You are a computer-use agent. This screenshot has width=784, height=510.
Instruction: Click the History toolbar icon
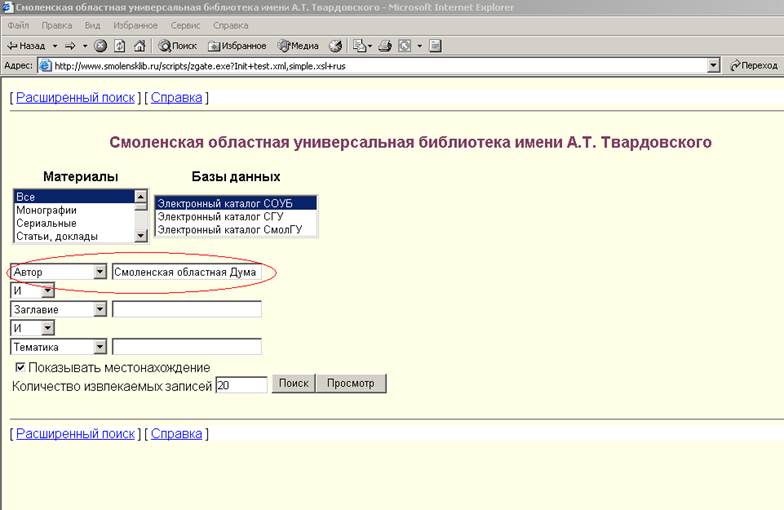point(336,46)
